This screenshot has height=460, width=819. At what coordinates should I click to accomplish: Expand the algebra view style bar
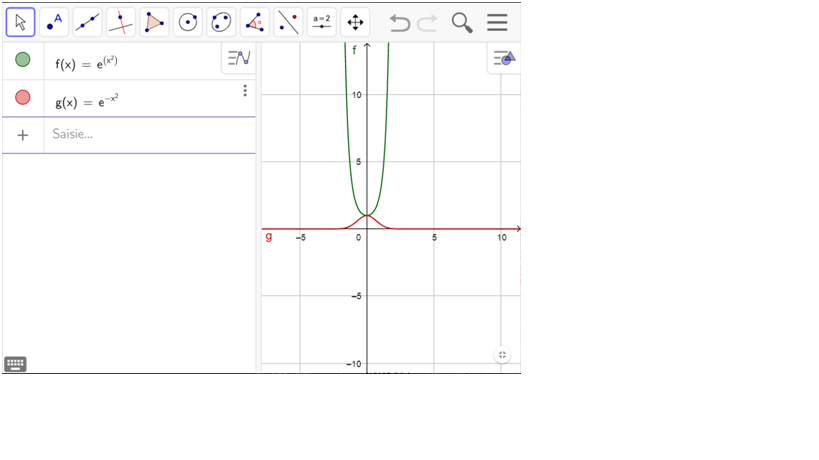[238, 58]
